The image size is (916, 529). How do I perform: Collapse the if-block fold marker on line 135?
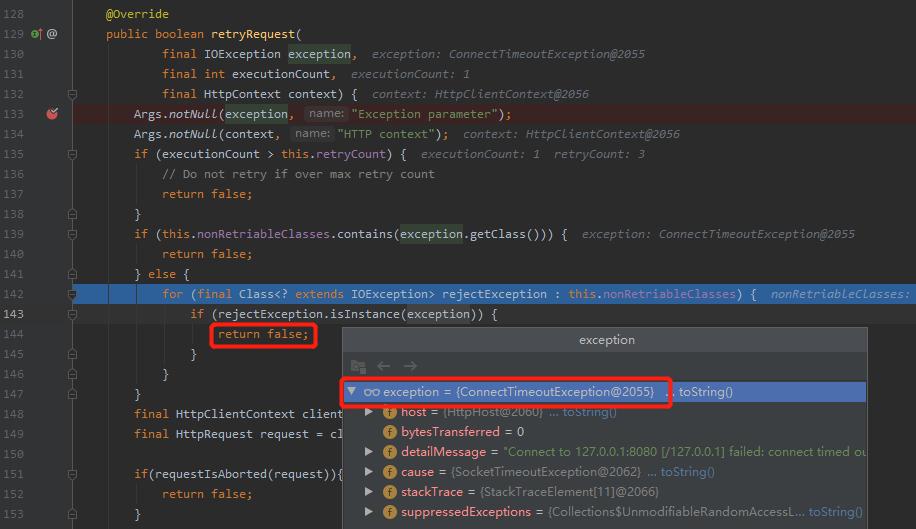[x=72, y=154]
